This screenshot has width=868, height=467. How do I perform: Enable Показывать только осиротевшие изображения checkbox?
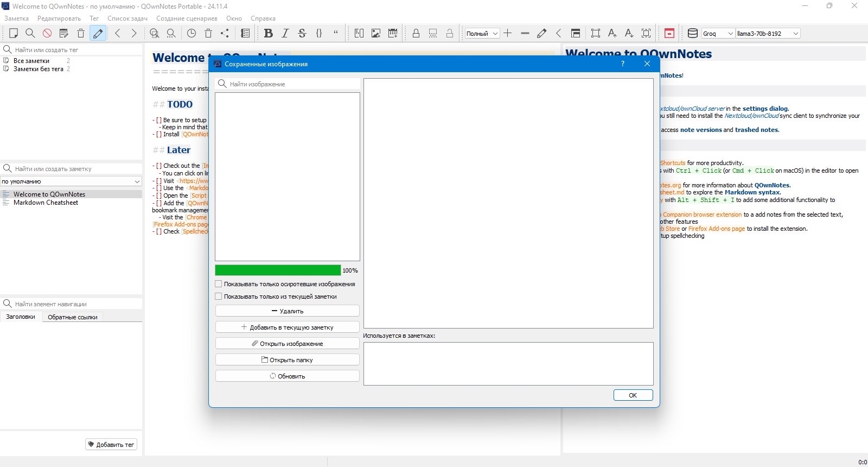click(219, 284)
